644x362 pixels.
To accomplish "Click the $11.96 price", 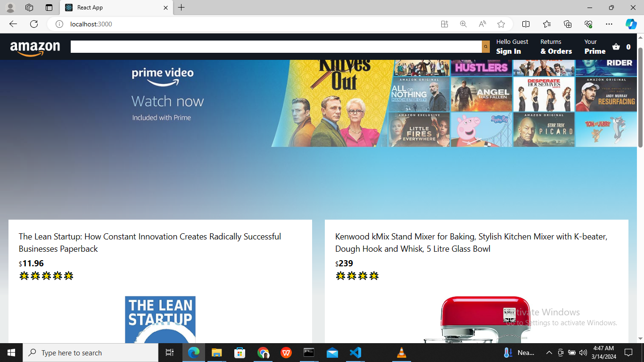I will pyautogui.click(x=31, y=263).
